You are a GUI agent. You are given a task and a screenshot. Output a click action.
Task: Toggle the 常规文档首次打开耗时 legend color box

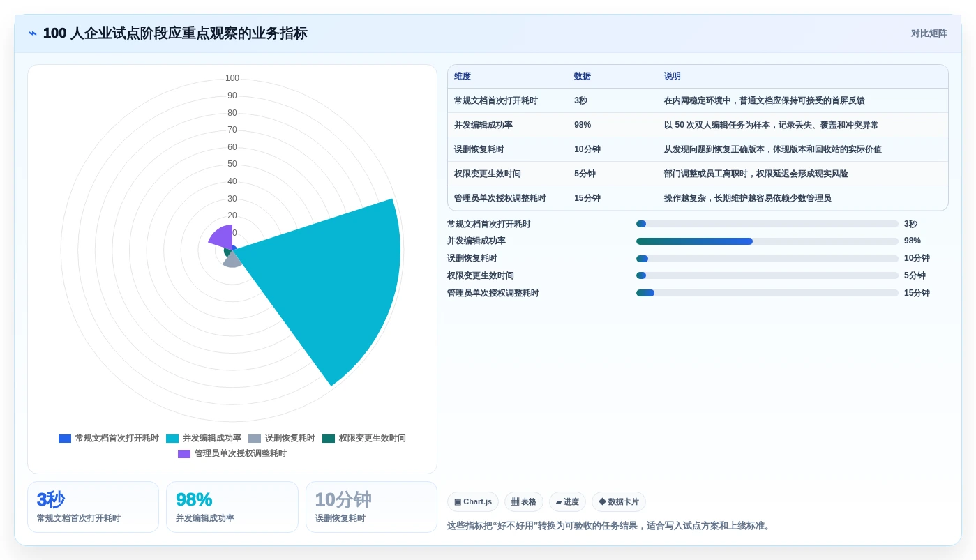click(x=65, y=439)
